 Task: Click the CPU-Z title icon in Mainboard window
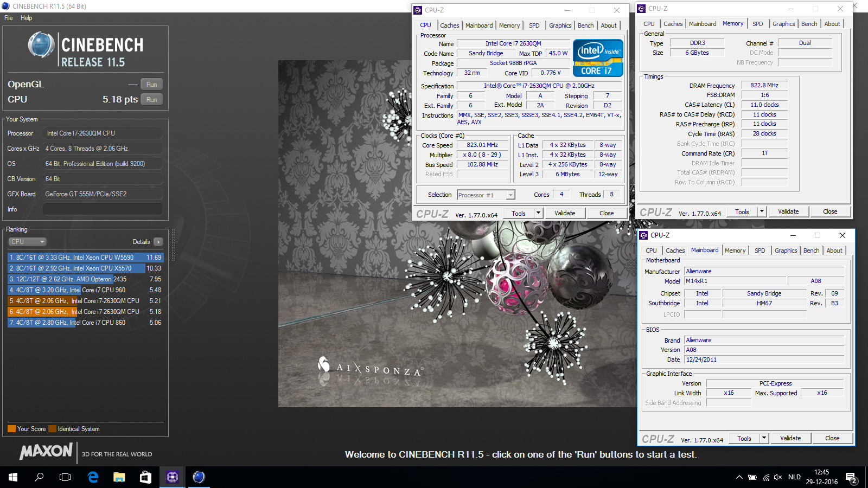pos(643,235)
